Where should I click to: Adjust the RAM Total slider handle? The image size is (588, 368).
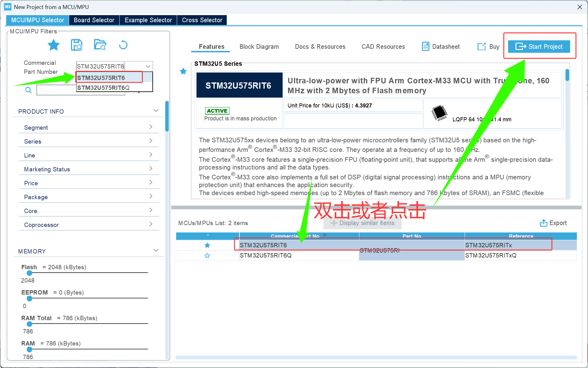click(x=29, y=324)
